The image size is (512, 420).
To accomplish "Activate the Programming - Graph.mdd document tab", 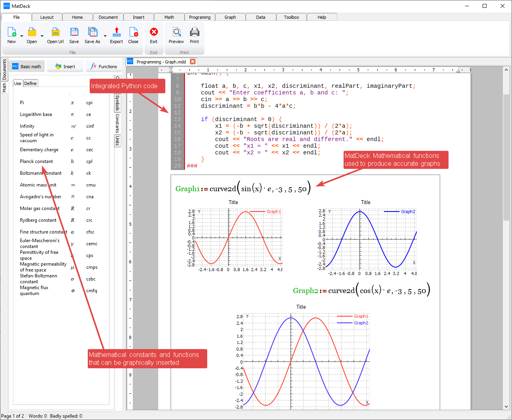I will [x=161, y=62].
